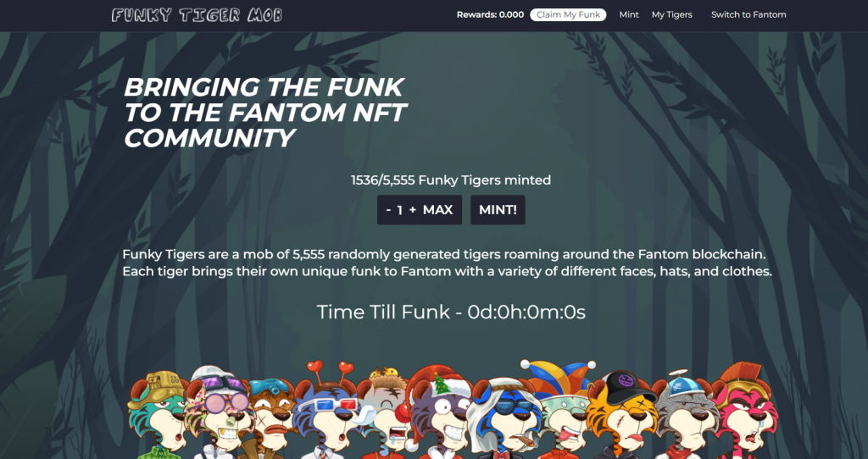Claim rewards with Claim My Funk

(x=568, y=15)
